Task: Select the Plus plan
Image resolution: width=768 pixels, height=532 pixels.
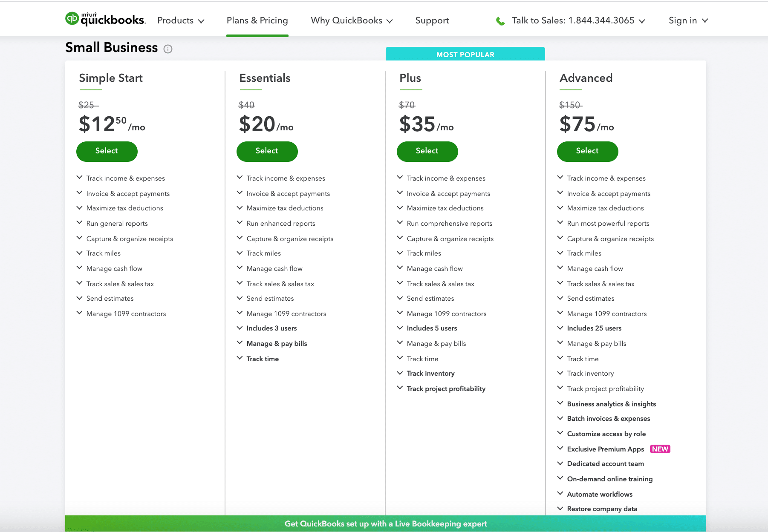Action: [x=427, y=151]
